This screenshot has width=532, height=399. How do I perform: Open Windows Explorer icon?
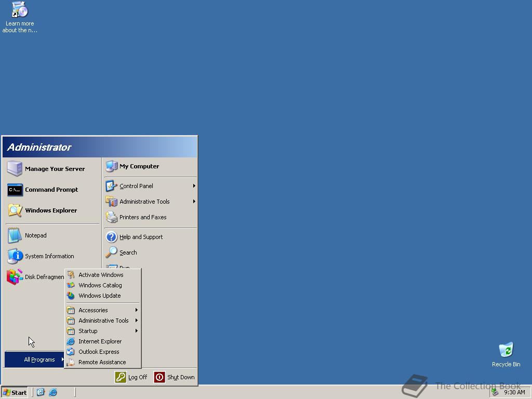(x=15, y=210)
